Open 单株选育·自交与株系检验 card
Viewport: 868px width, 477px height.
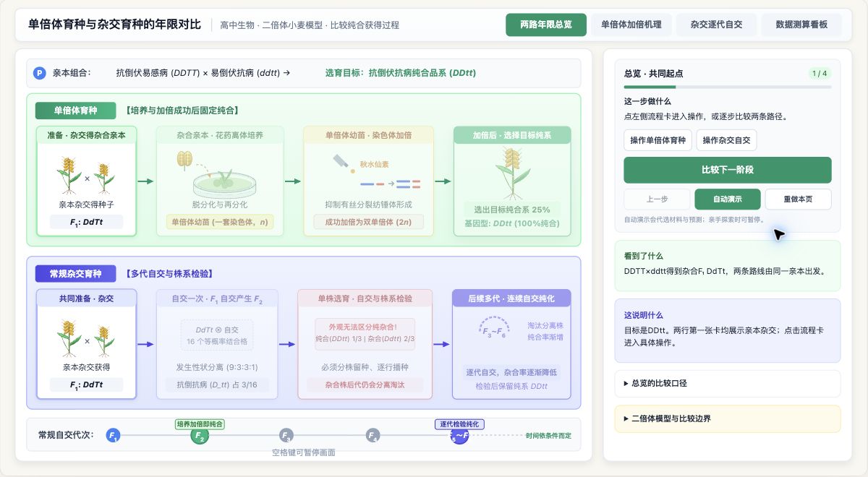365,344
